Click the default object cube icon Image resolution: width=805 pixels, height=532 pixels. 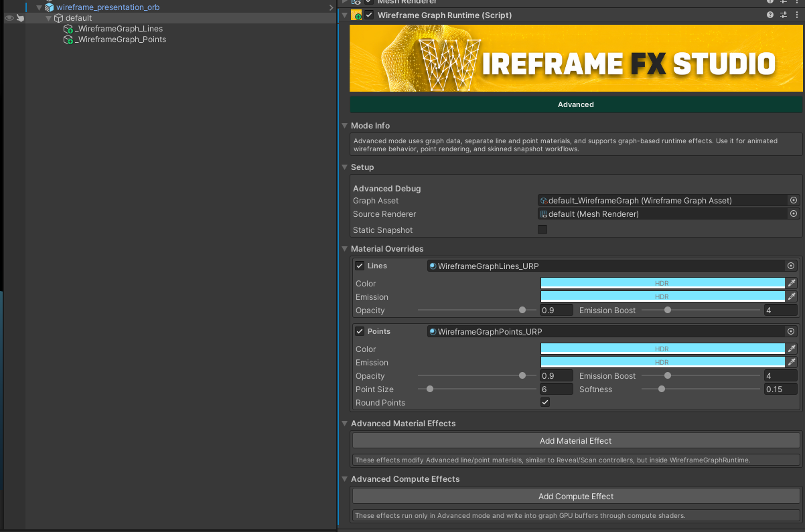pos(58,18)
